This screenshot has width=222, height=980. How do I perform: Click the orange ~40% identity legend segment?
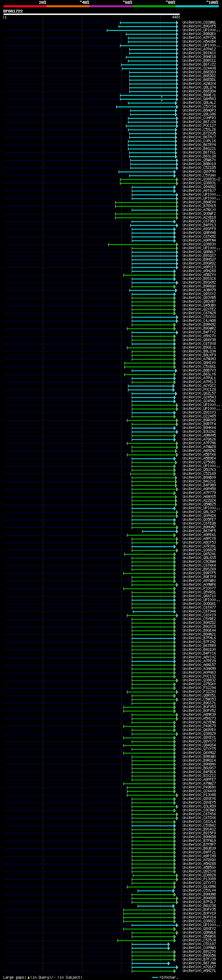[68, 6]
